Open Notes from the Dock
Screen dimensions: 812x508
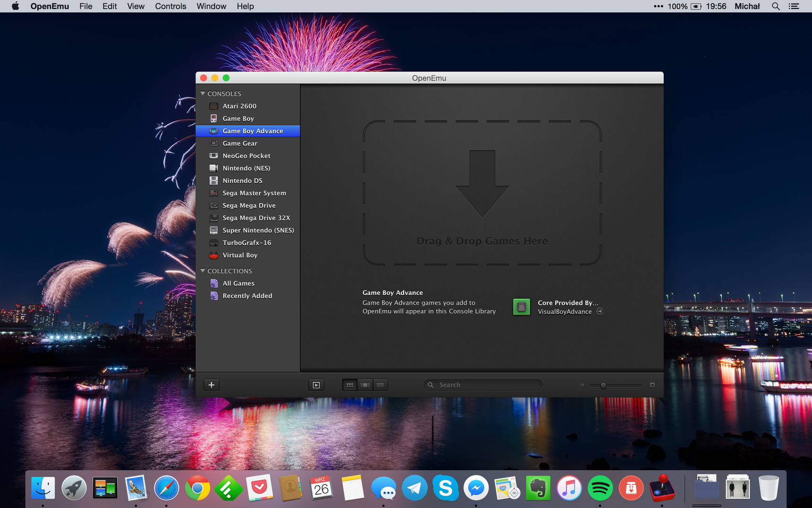point(352,488)
